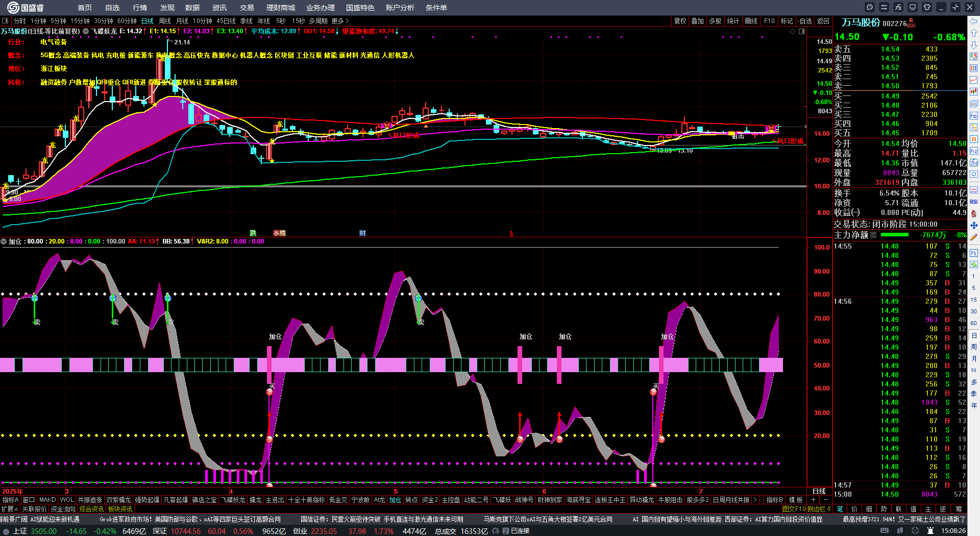Image resolution: width=980 pixels, height=536 pixels.
Task: Click the 万马股份 stock name header
Action: coord(861,22)
